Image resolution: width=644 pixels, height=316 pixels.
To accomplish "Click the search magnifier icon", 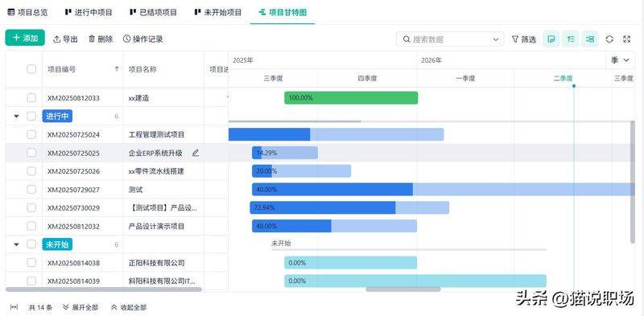I will (407, 39).
